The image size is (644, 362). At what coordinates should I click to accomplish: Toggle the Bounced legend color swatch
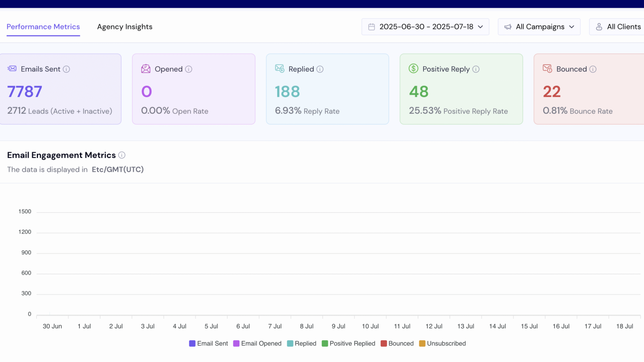click(384, 344)
